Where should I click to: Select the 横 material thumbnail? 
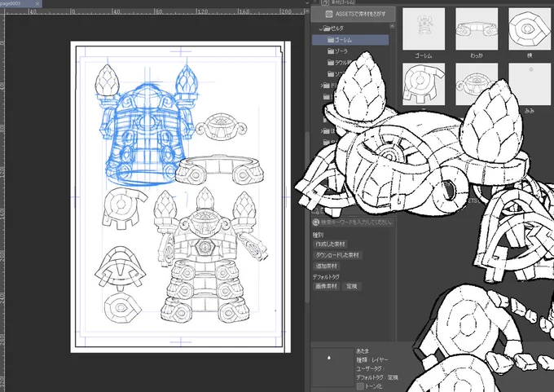530,29
